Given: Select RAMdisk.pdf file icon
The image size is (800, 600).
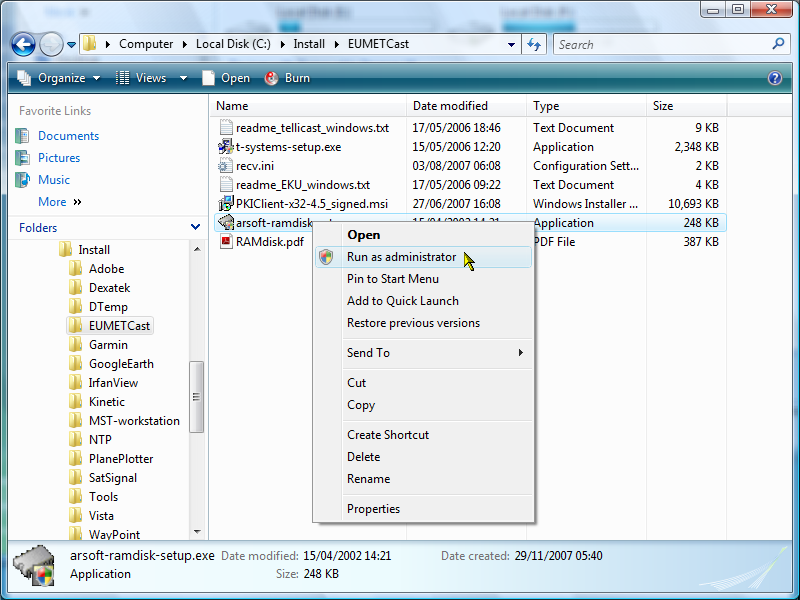Looking at the screenshot, I should [x=226, y=241].
